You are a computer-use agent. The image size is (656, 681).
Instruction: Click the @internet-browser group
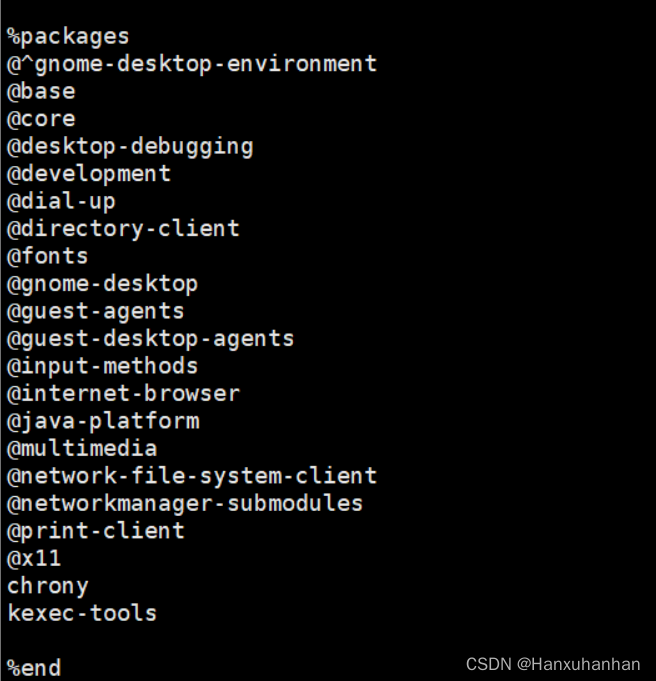123,394
